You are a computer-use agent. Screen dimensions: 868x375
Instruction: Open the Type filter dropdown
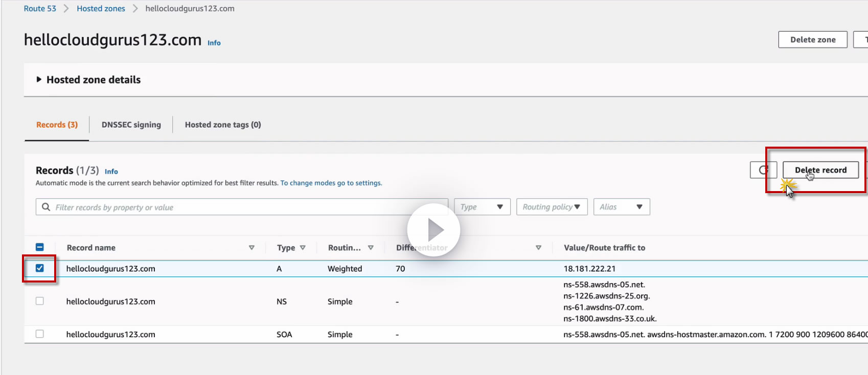pos(482,207)
